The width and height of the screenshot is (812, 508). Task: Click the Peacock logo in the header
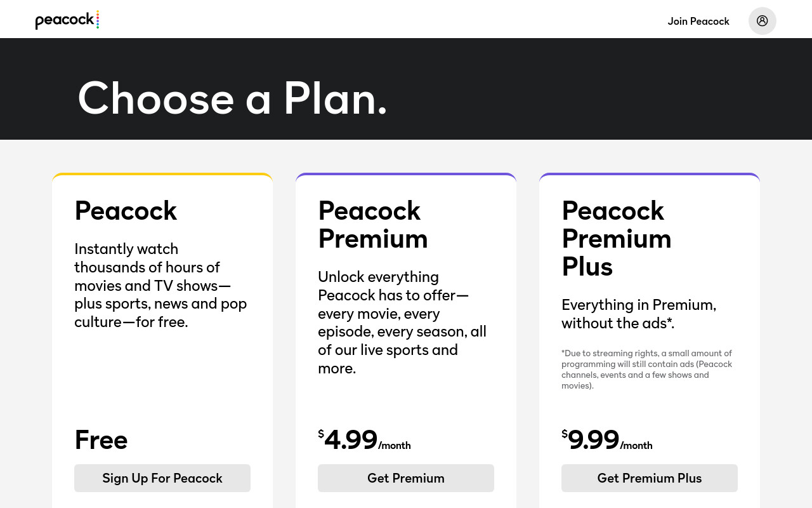click(67, 20)
